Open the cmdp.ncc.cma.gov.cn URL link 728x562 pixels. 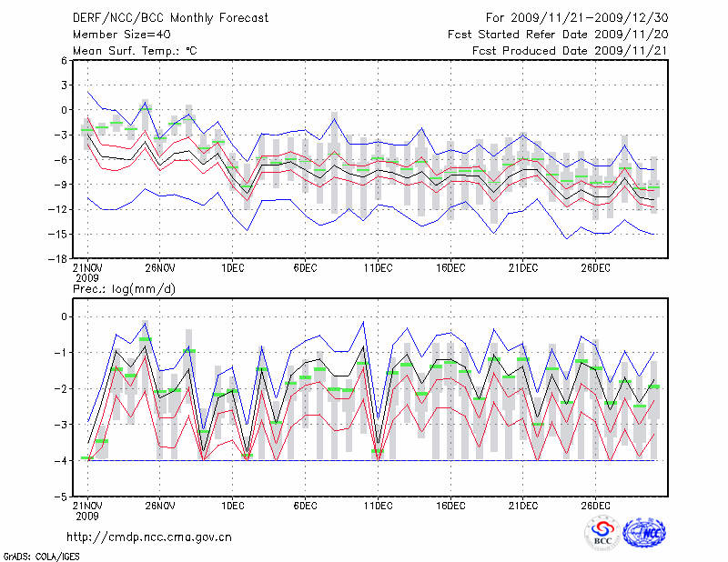tap(149, 537)
